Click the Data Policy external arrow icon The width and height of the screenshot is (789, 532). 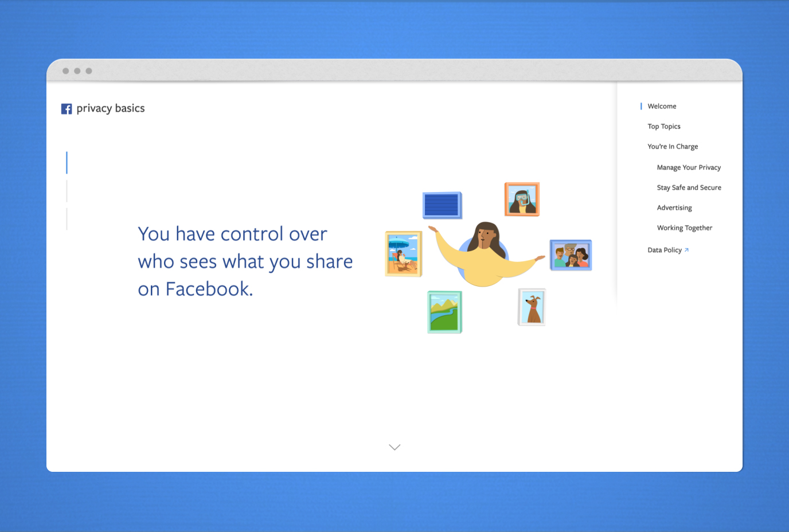686,250
